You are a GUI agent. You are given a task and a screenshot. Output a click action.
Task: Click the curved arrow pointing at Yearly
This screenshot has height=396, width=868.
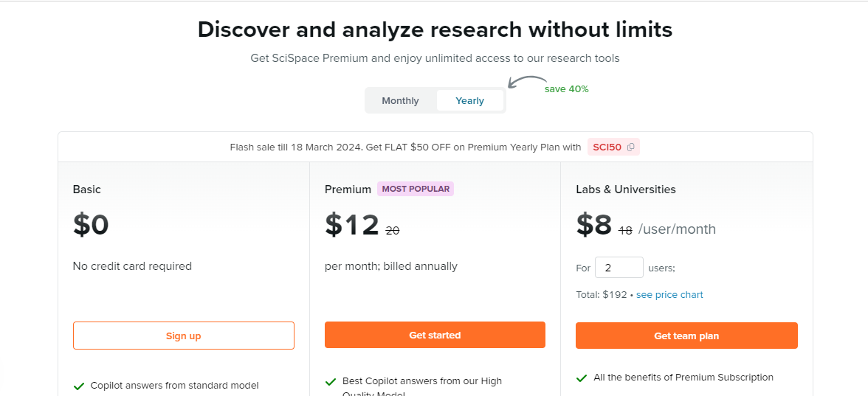pos(527,82)
